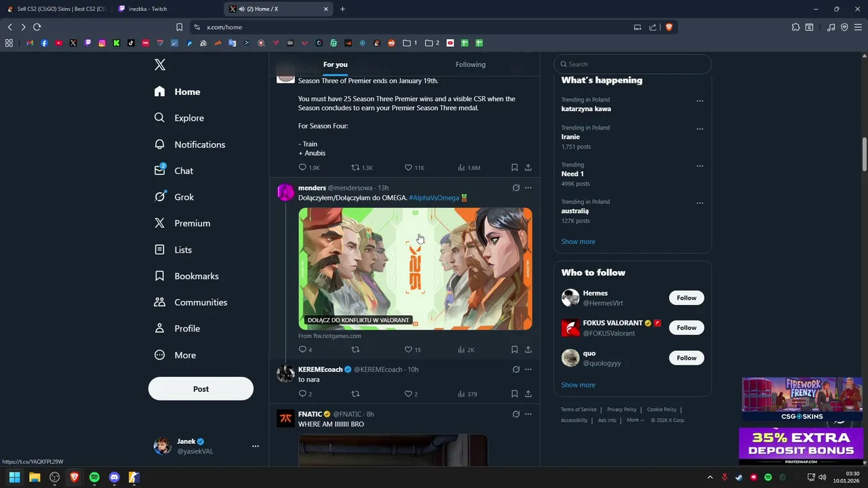Open more options on KEREMEcoach post

point(528,369)
